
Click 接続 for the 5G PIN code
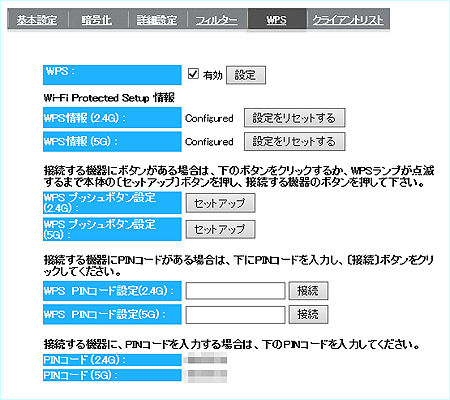pos(308,314)
